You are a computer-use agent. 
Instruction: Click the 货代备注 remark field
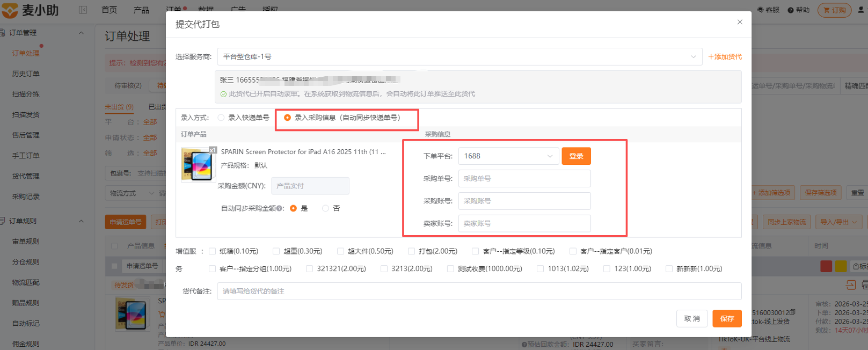tap(479, 291)
